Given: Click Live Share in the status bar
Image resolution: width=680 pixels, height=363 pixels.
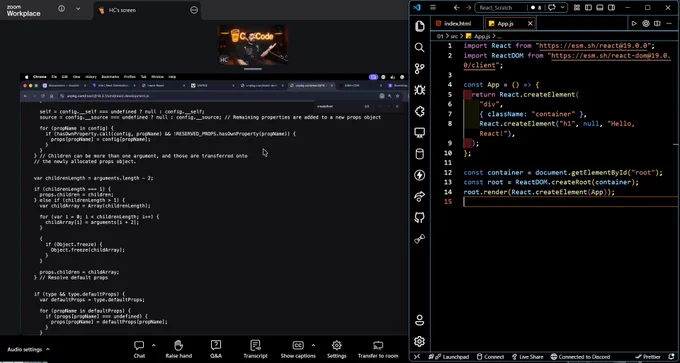Looking at the screenshot, I should pos(527,356).
